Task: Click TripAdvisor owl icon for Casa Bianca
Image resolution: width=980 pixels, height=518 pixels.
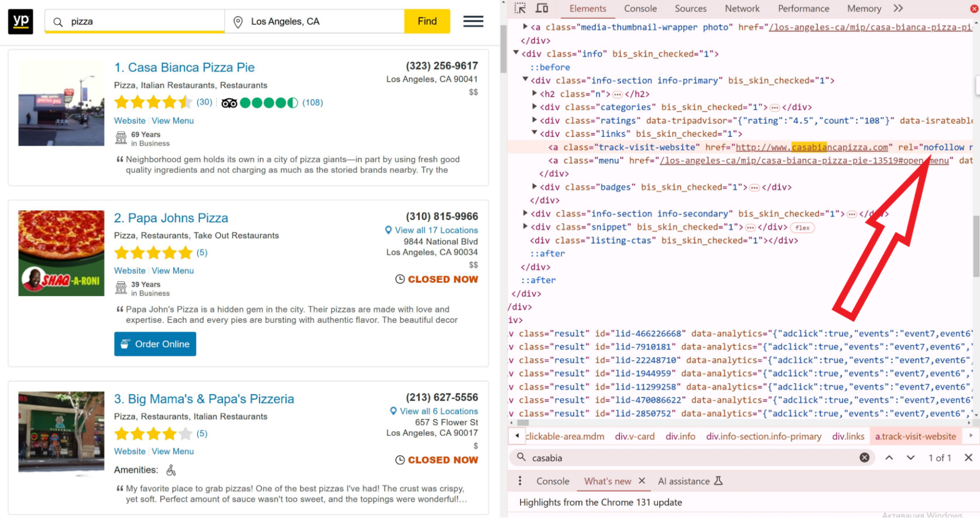Action: tap(229, 103)
